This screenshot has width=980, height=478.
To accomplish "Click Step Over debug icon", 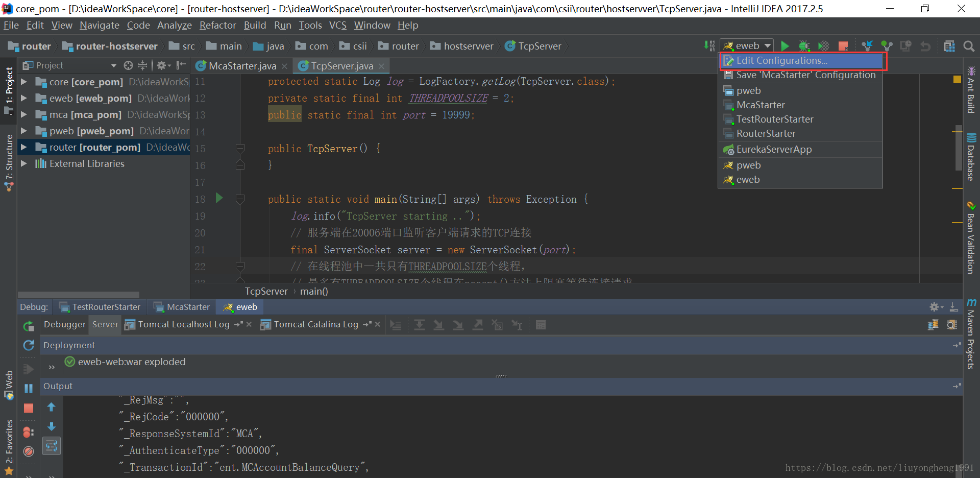I will click(420, 325).
